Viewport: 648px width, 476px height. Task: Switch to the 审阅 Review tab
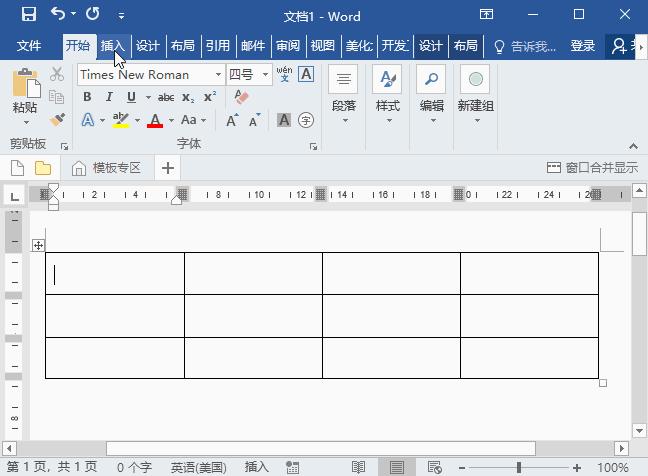pyautogui.click(x=288, y=45)
